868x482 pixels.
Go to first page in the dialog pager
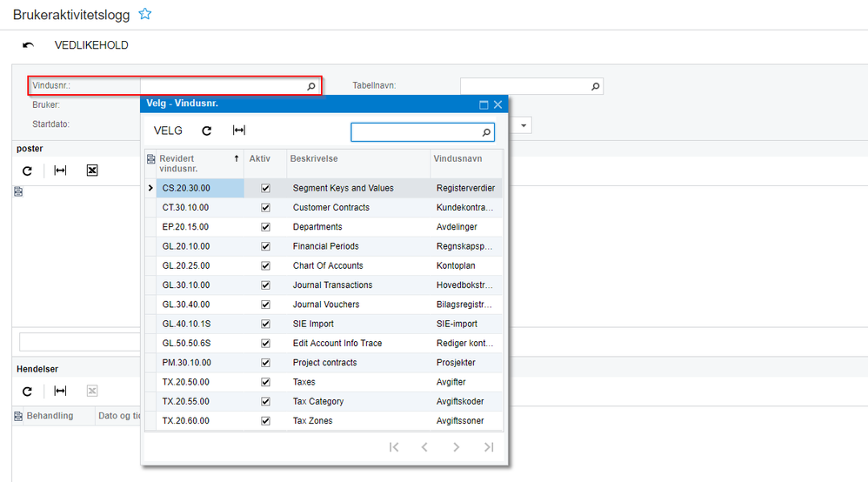click(394, 447)
